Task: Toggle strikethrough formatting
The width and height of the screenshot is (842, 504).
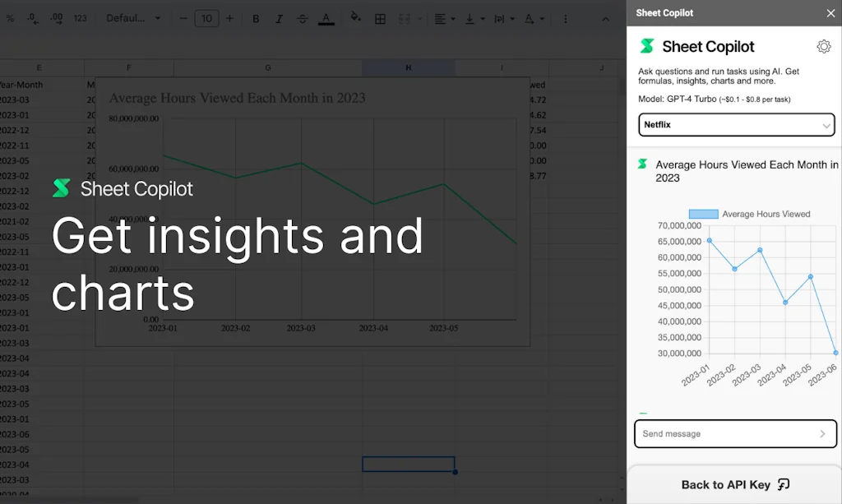Action: coord(302,18)
